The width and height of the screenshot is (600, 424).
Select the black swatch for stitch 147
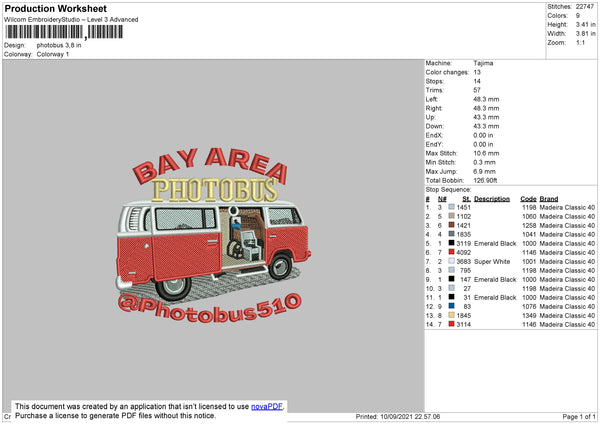tap(452, 279)
